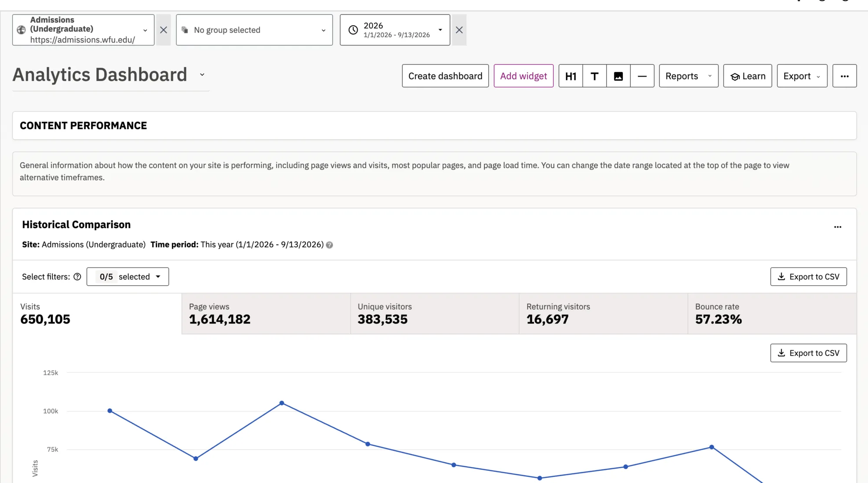Open dashboard more options ellipsis menu
Viewport: 868px width, 483px height.
pos(845,76)
